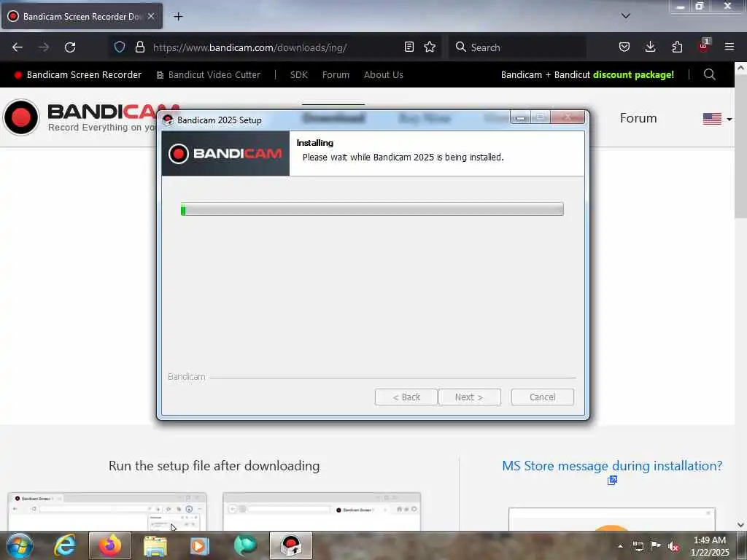Screen dimensions: 747x560
Task: Click the external link icon below MS Store message
Action: coord(612,481)
